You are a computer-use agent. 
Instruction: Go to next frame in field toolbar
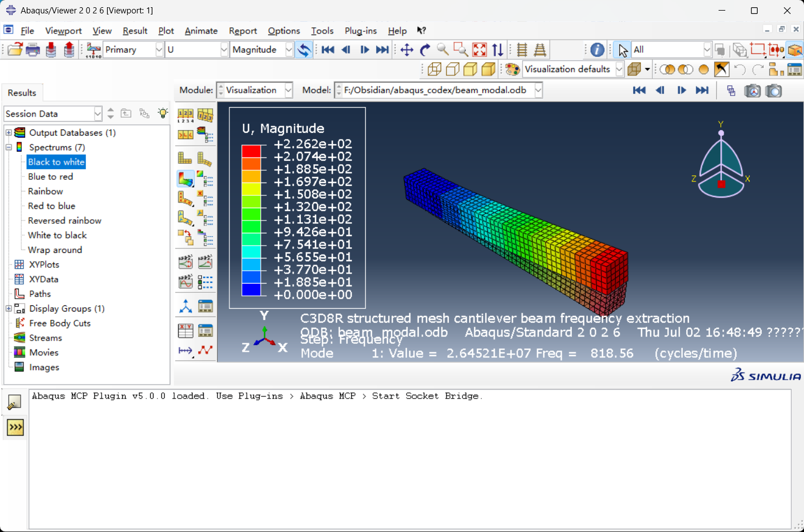click(365, 50)
